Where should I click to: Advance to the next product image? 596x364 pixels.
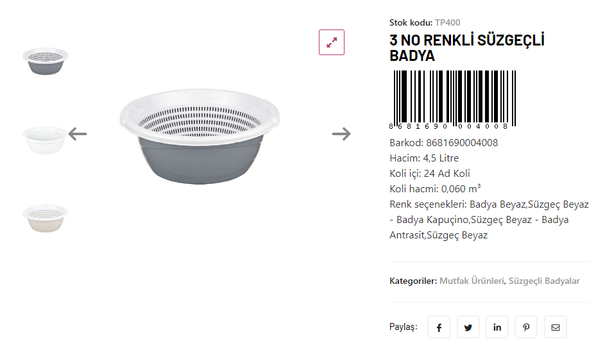[x=341, y=134]
